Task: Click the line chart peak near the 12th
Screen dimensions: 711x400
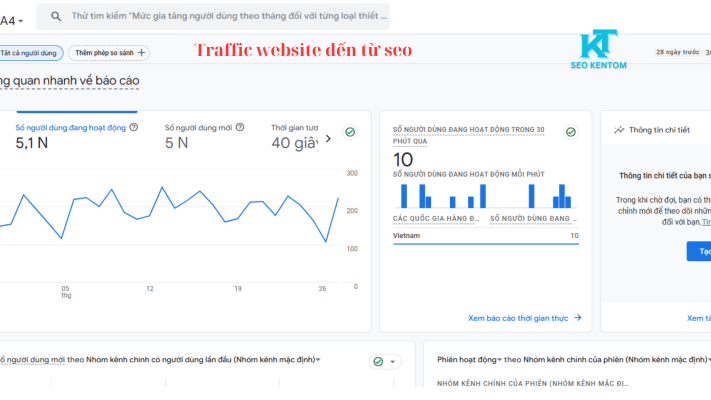Action: [162, 187]
